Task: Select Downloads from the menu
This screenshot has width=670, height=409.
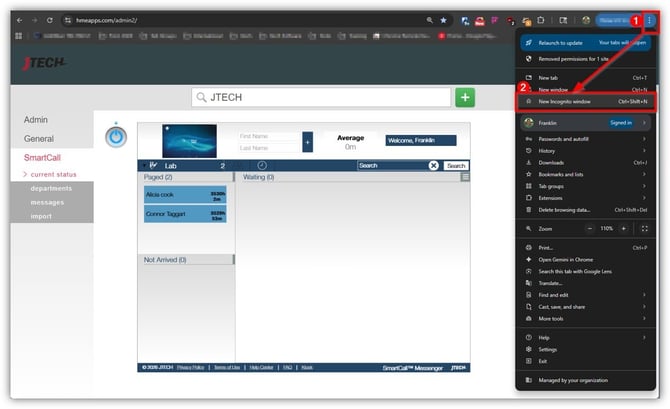Action: (x=585, y=163)
